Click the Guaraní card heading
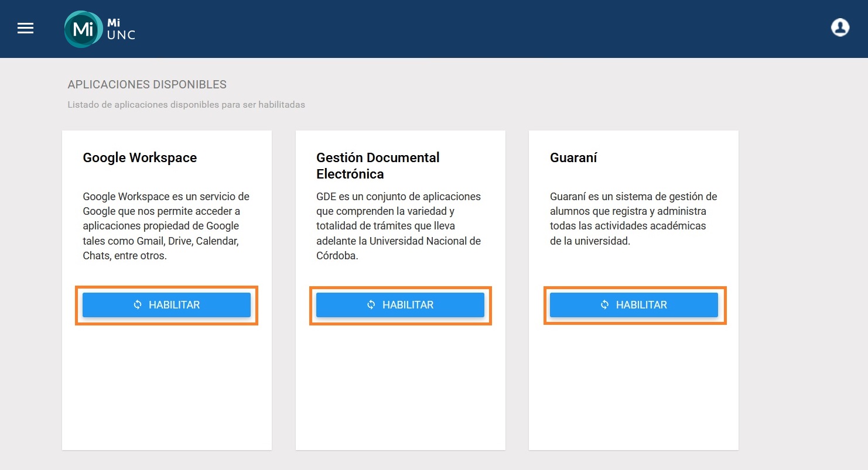 click(x=573, y=157)
